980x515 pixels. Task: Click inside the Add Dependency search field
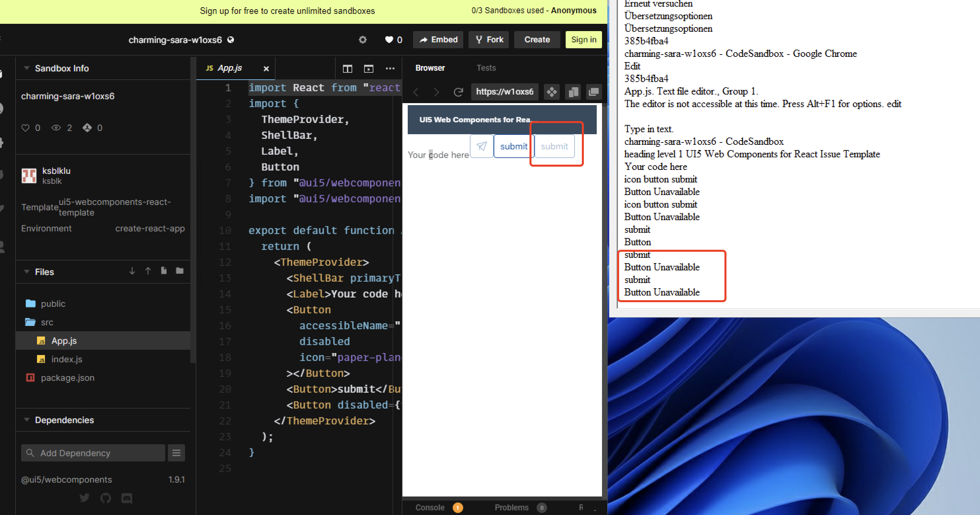(93, 453)
